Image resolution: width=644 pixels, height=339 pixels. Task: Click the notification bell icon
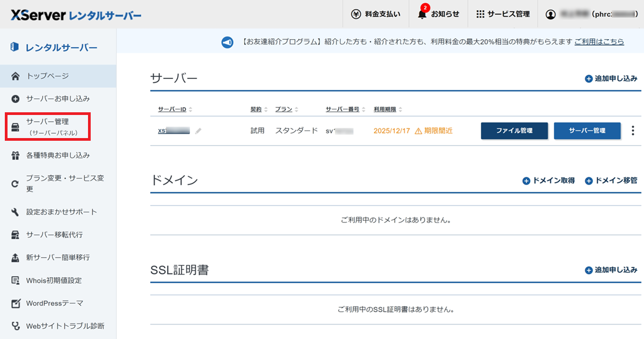(x=422, y=15)
